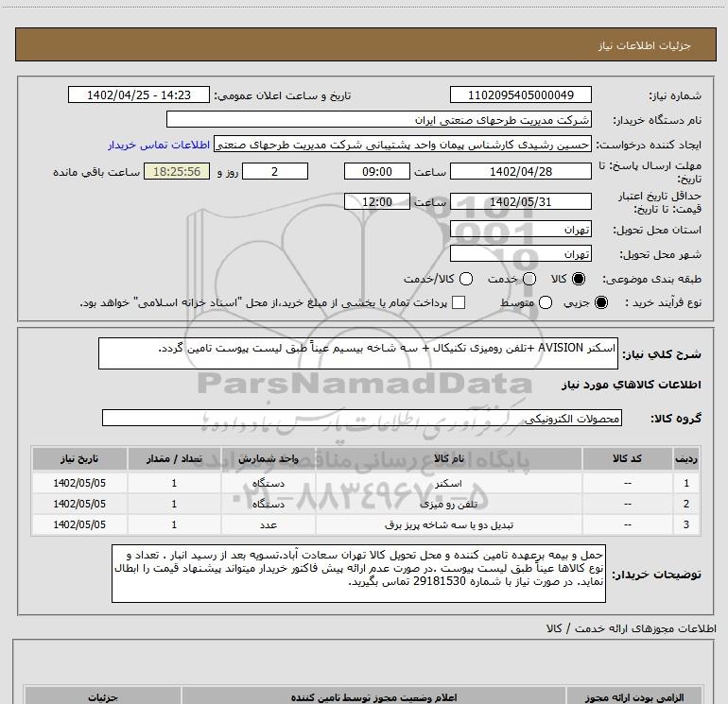Viewport: 728px width, 704px height.
Task: Click the ردیف column header
Action: (x=686, y=458)
